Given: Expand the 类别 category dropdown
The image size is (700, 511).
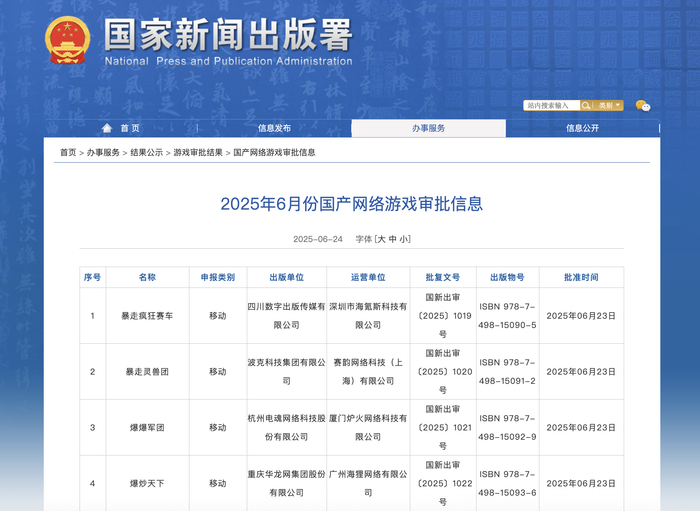Looking at the screenshot, I should click(x=610, y=105).
